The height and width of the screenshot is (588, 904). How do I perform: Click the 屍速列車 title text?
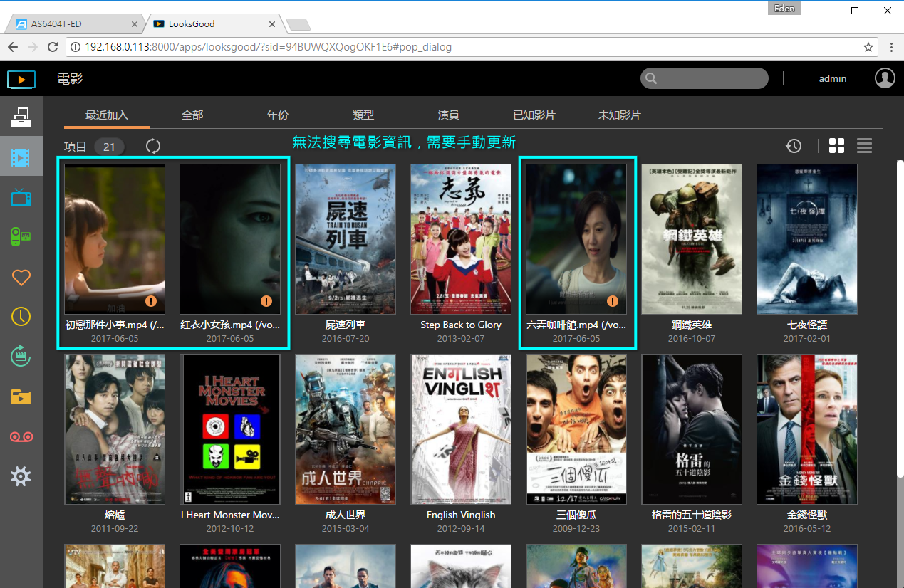[x=346, y=325]
